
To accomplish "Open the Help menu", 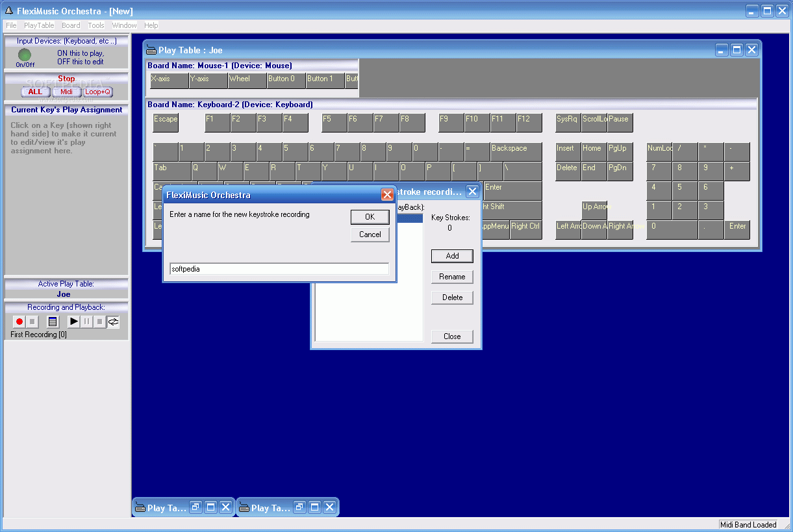I will [x=151, y=25].
